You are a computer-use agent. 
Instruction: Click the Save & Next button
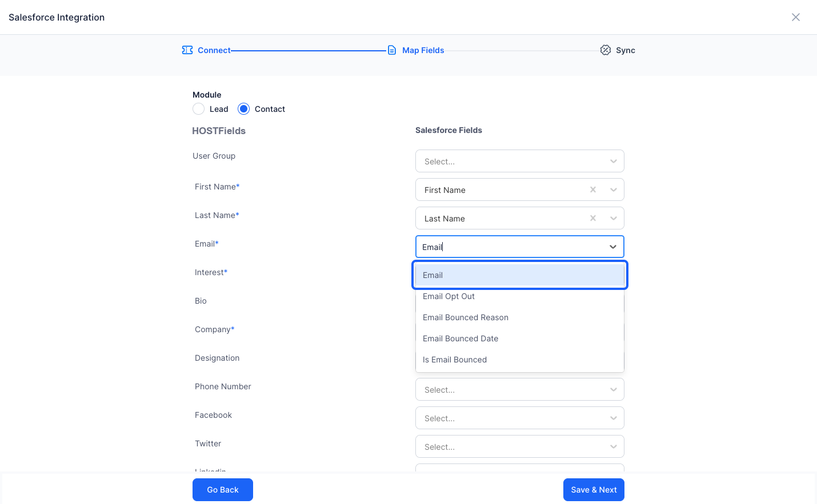point(594,490)
